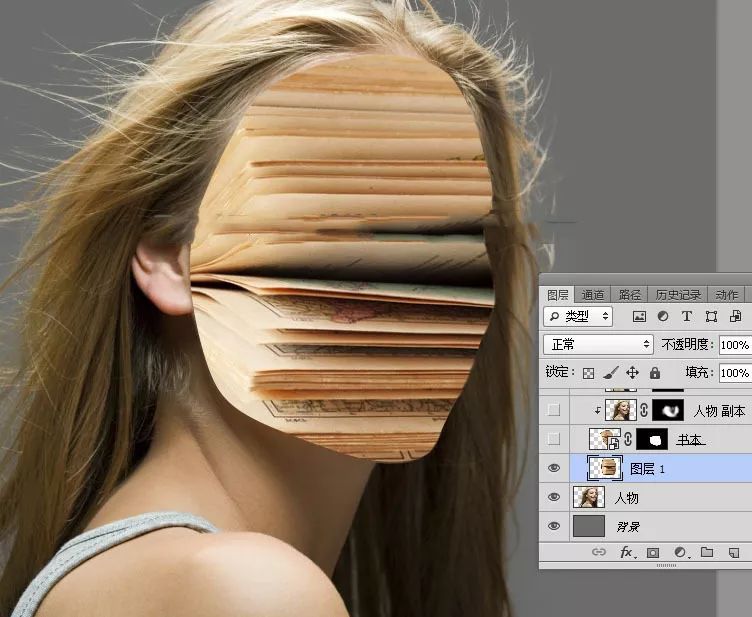Create a new layer icon
The width and height of the screenshot is (752, 617).
[734, 553]
